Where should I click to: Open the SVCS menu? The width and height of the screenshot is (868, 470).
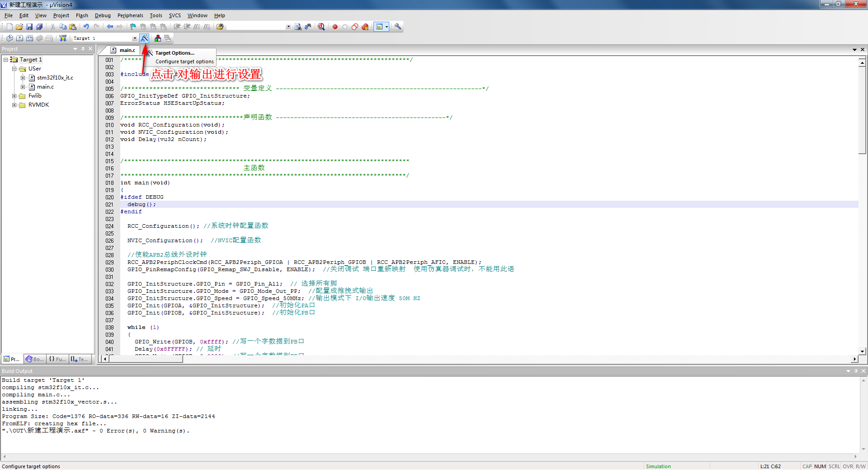[175, 15]
